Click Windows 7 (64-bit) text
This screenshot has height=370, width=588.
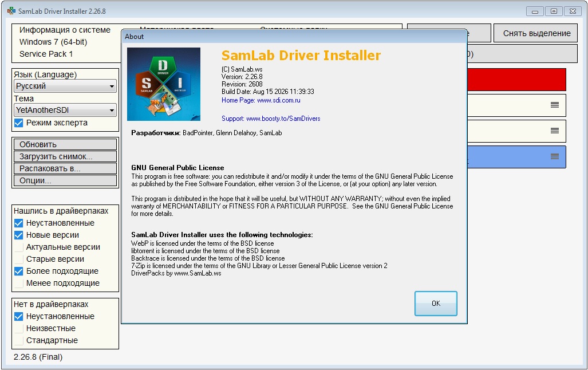click(x=53, y=42)
